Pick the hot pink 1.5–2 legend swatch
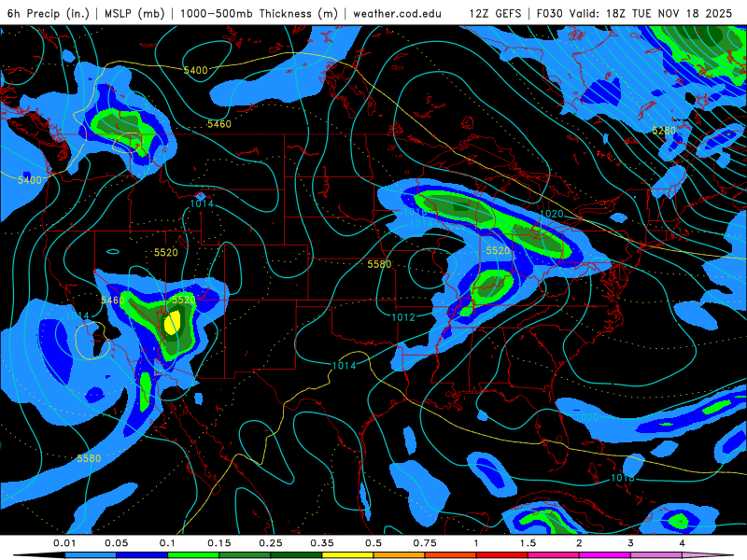The image size is (747, 560). pos(554,555)
